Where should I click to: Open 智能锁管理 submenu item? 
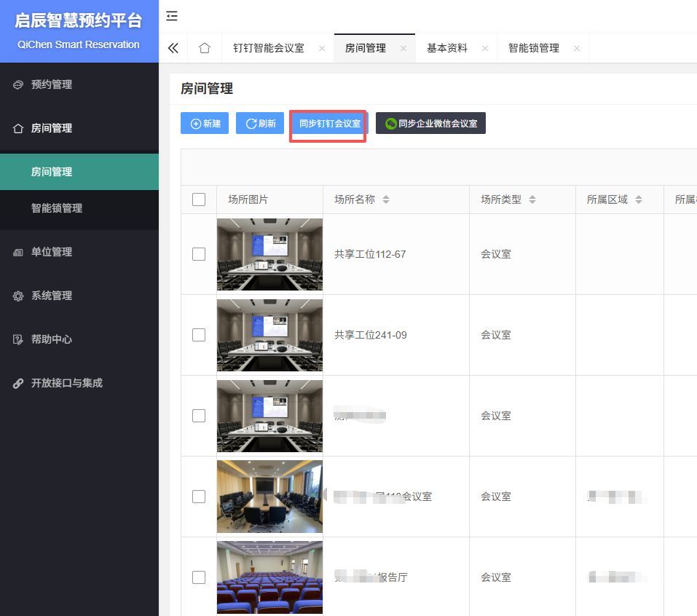57,208
